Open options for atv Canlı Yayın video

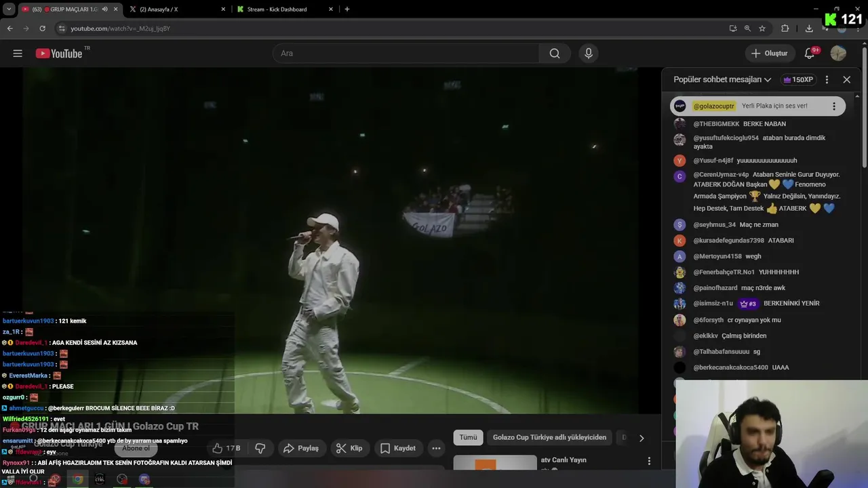pos(649,461)
